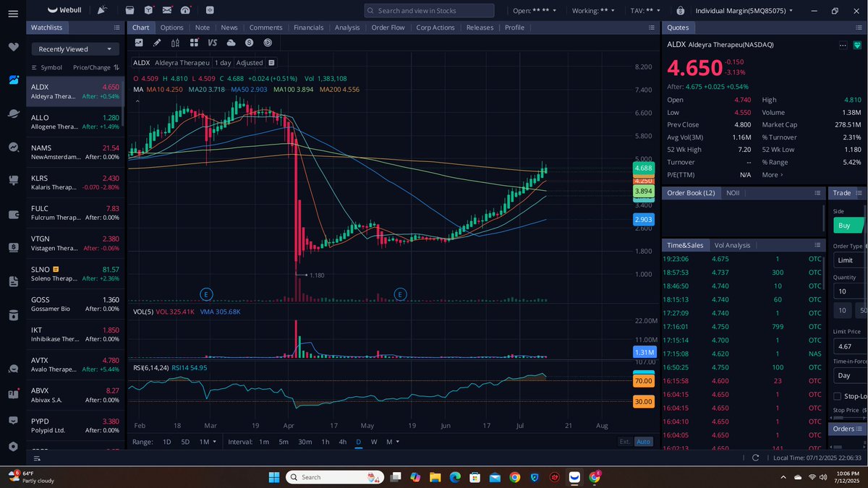This screenshot has width=868, height=488.
Task: Switch to the Vol Analysis tab
Action: click(733, 245)
